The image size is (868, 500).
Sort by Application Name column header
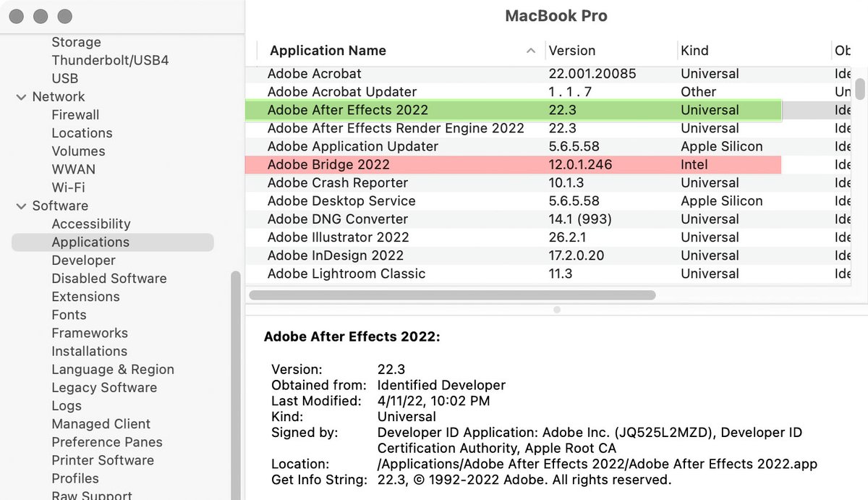coord(328,51)
